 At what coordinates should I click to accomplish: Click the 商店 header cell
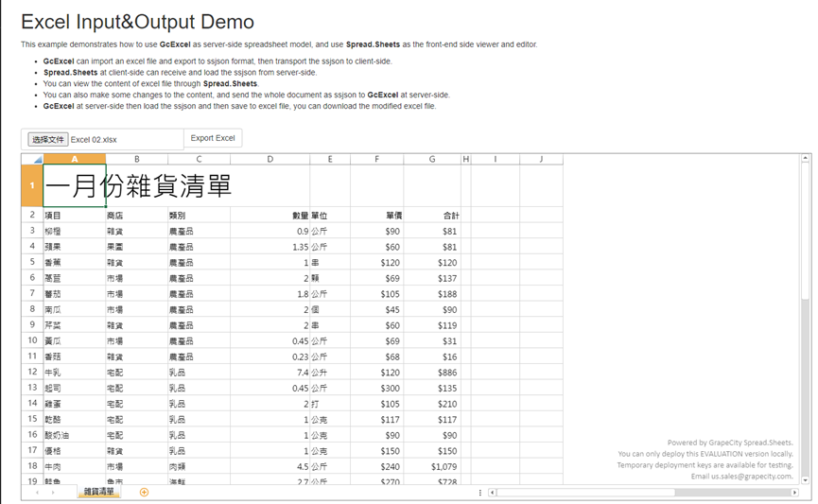[137, 215]
